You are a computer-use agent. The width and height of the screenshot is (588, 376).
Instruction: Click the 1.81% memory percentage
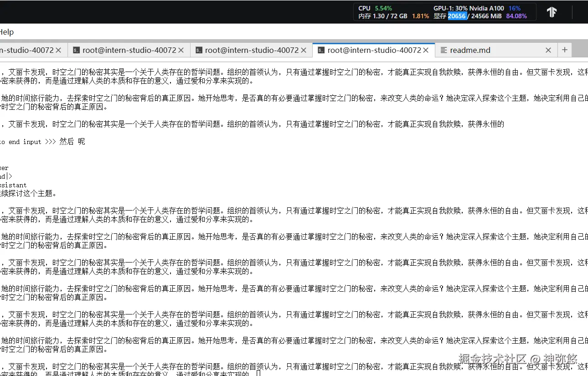tap(420, 16)
